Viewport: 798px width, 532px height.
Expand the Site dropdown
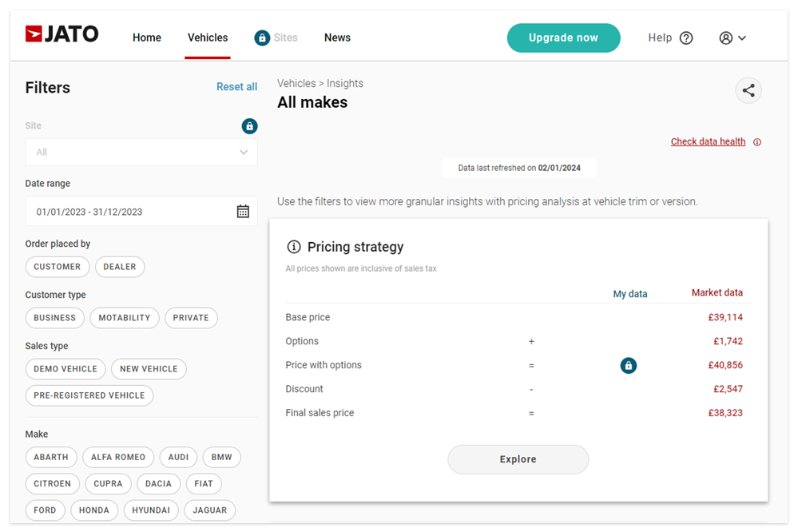141,152
